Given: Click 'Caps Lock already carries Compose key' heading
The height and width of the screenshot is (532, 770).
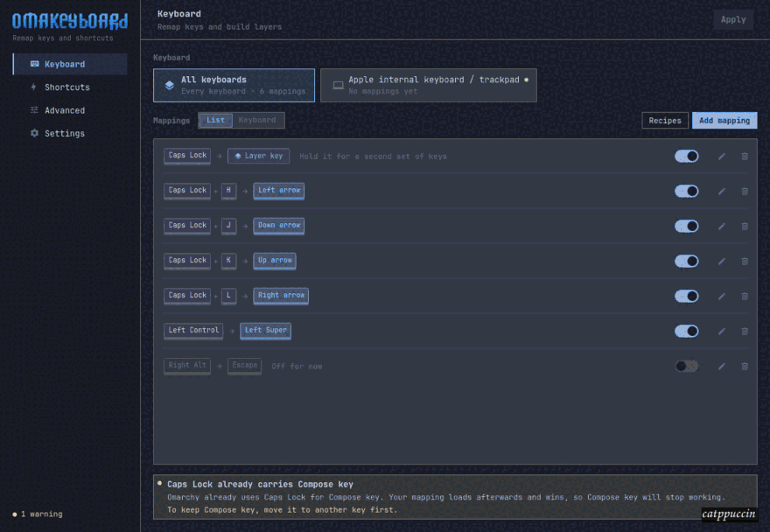Looking at the screenshot, I should coord(260,485).
